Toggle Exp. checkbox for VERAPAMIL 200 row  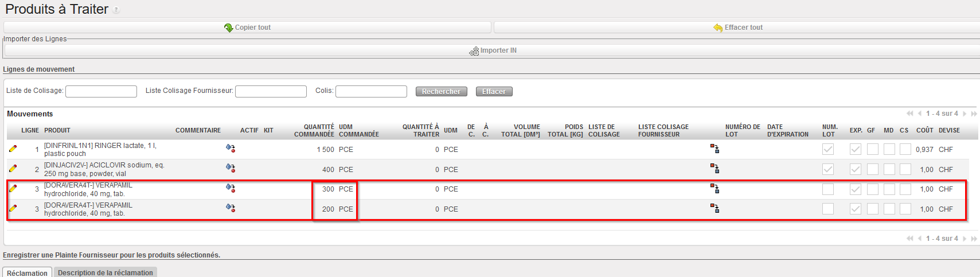coord(856,209)
